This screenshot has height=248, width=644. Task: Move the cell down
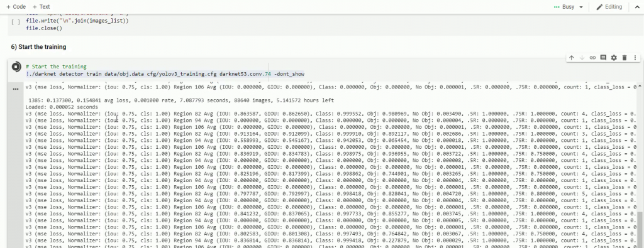582,58
